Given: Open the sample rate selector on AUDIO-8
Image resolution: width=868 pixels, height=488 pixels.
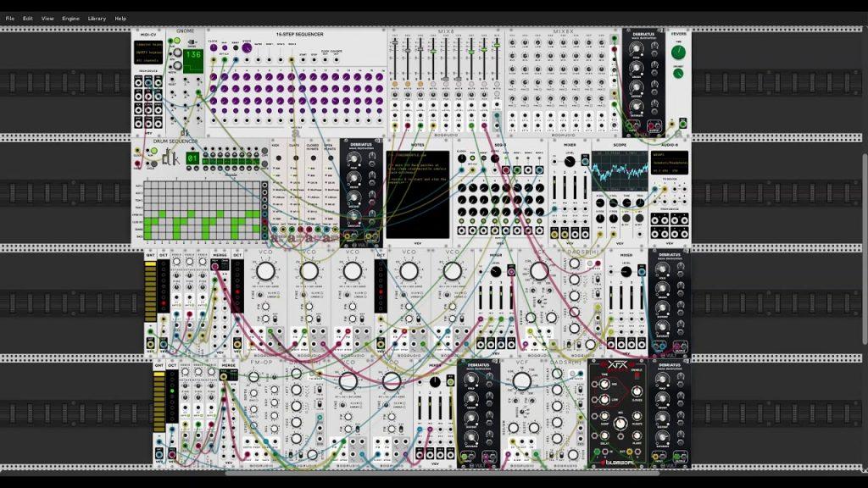Looking at the screenshot, I should click(659, 170).
